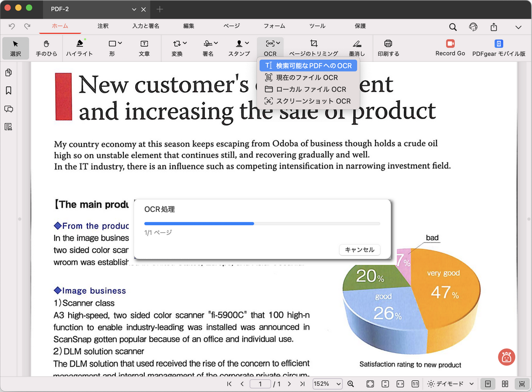Toggle continuous scrolling view
Image resolution: width=532 pixels, height=392 pixels.
tap(521, 384)
